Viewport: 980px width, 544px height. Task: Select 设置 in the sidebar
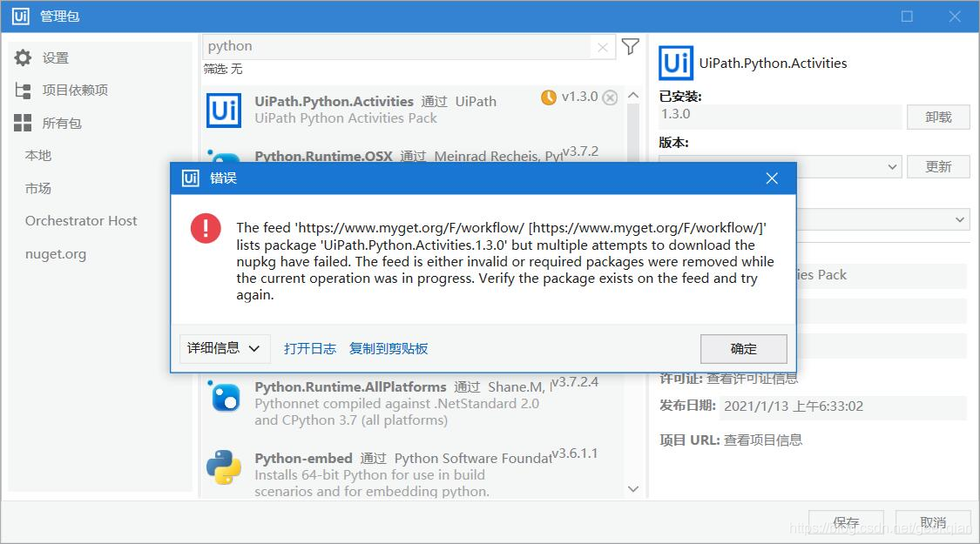click(x=56, y=58)
